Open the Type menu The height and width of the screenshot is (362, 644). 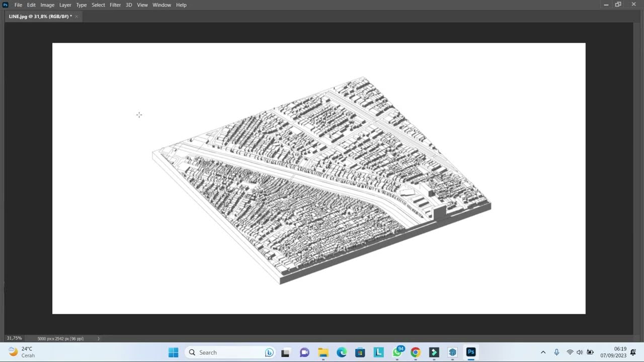point(82,5)
